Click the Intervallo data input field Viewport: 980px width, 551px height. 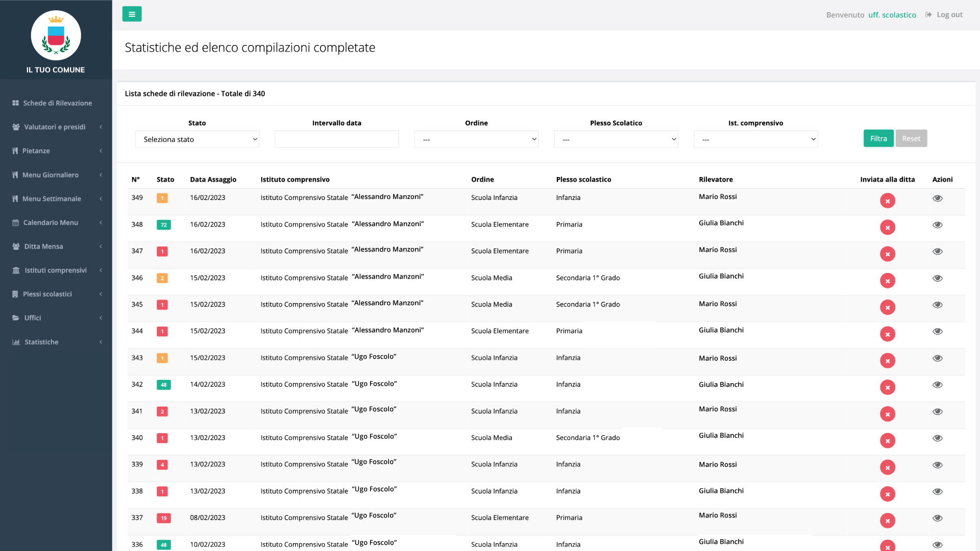[337, 139]
